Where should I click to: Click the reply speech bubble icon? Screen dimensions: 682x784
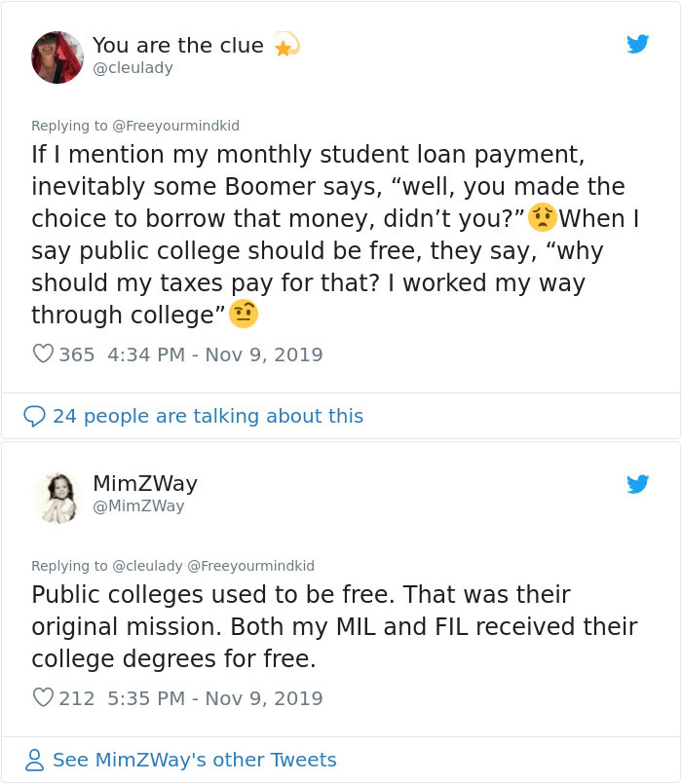[33, 416]
